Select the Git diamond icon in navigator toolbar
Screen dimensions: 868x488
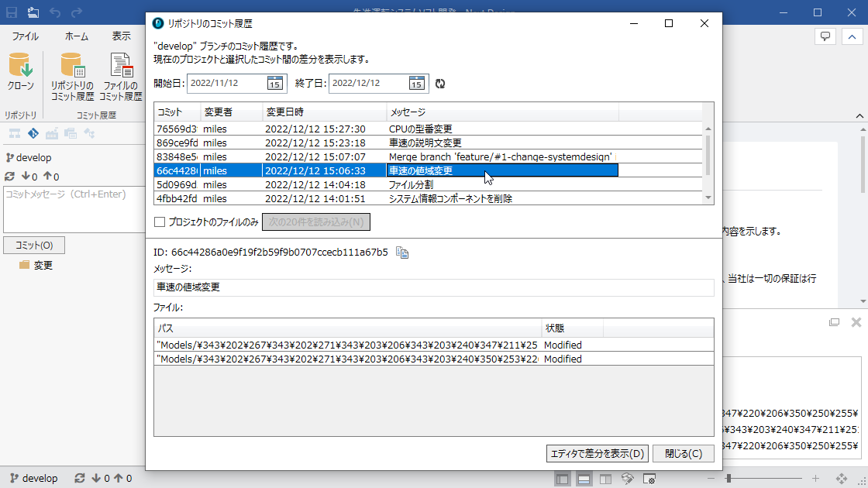pyautogui.click(x=33, y=133)
